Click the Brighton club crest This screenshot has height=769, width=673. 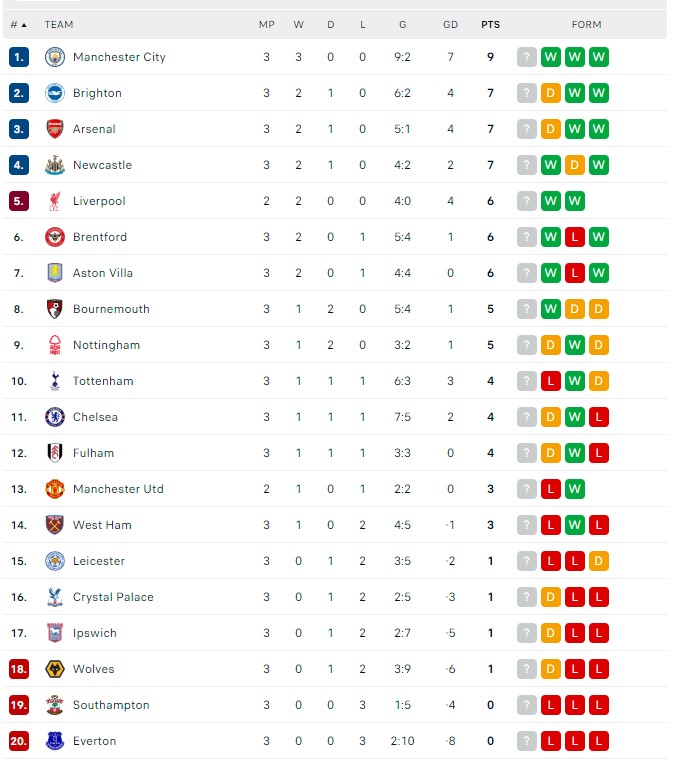pos(54,93)
